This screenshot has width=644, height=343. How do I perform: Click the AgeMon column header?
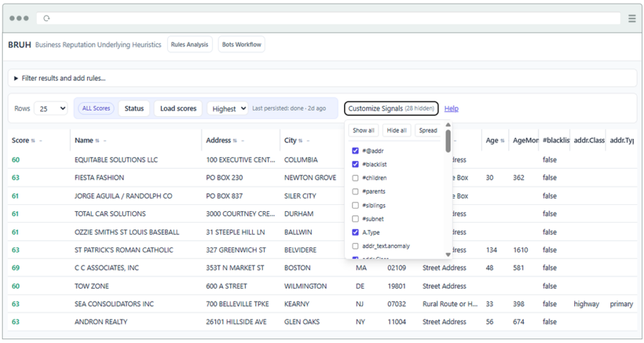point(525,140)
